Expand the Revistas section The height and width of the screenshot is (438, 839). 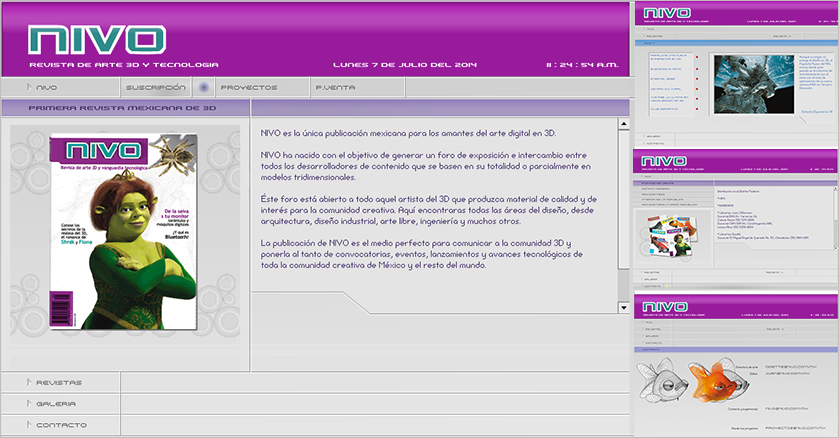59,382
